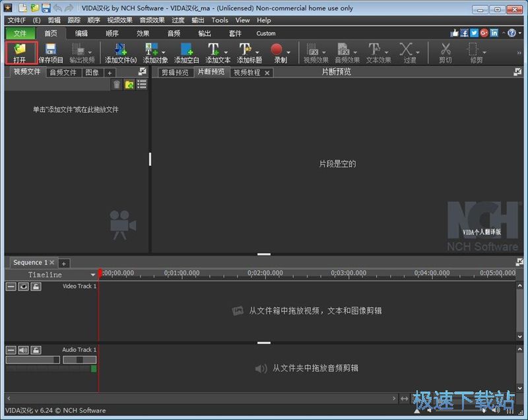Open the help dropdown in top-right corner
This screenshot has width=528, height=420.
coord(520,33)
